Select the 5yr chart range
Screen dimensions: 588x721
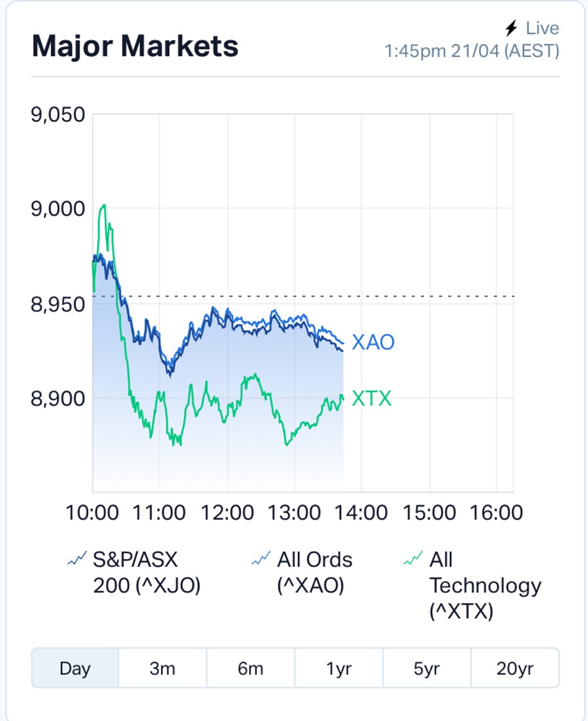click(x=427, y=668)
